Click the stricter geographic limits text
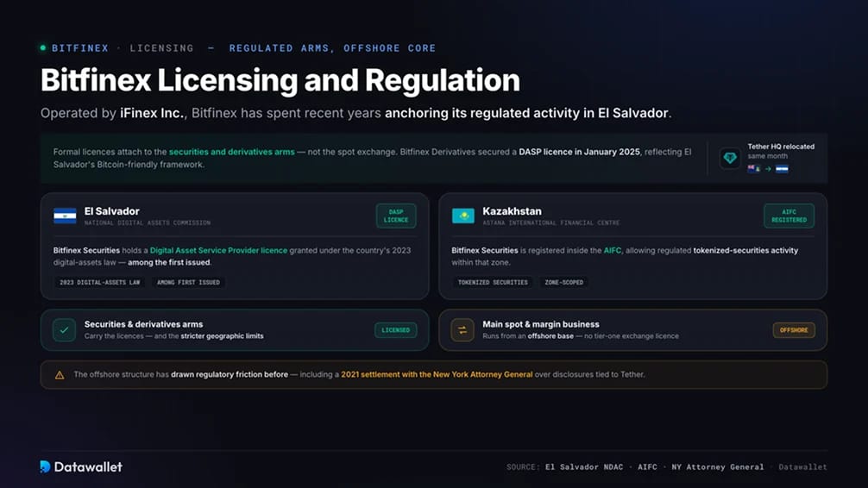The width and height of the screenshot is (868, 488). click(x=222, y=336)
